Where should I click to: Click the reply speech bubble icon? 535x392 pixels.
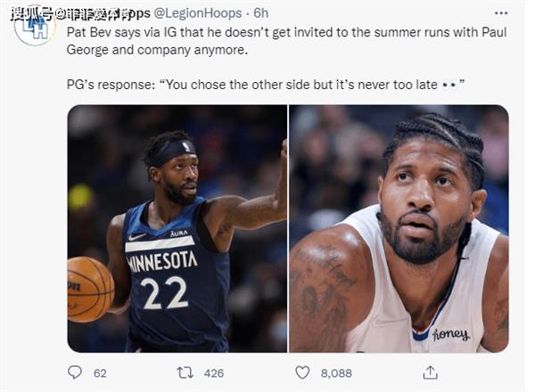coord(75,372)
